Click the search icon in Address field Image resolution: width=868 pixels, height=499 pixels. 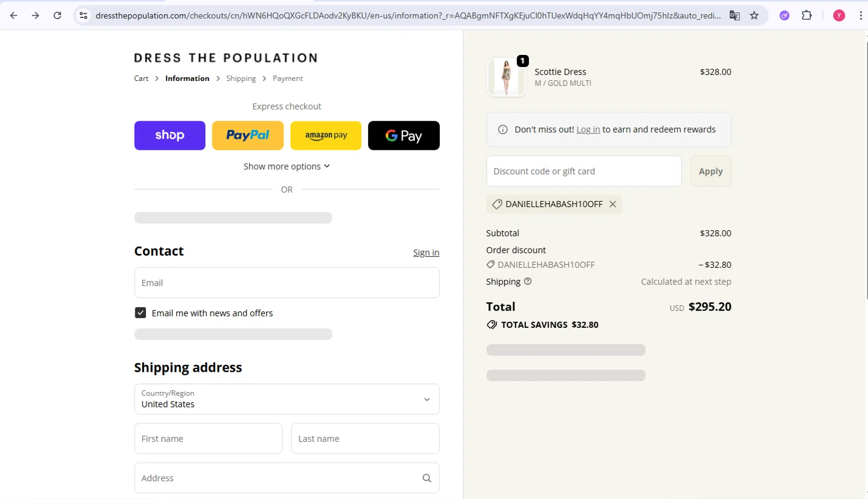[x=427, y=478]
